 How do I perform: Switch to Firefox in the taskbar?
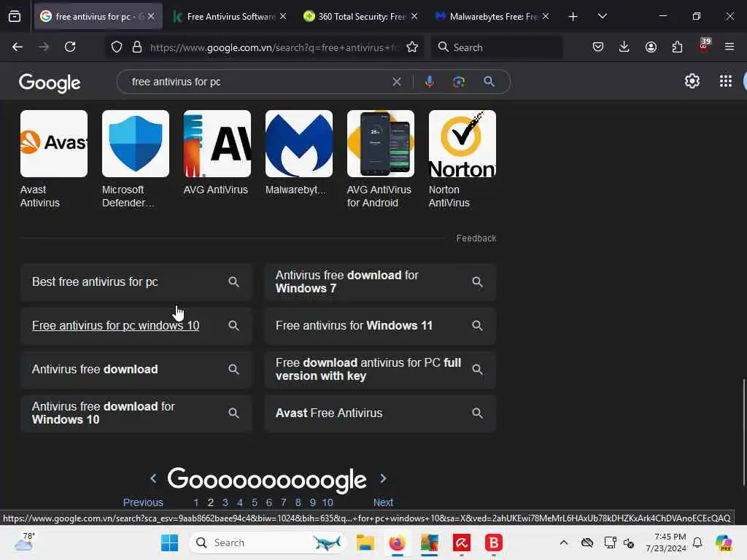coord(398,542)
